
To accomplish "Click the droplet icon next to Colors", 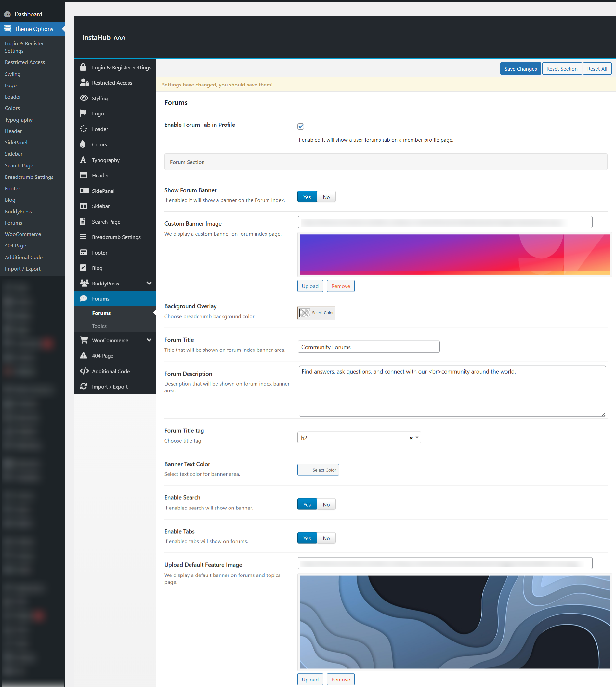I will coord(83,144).
